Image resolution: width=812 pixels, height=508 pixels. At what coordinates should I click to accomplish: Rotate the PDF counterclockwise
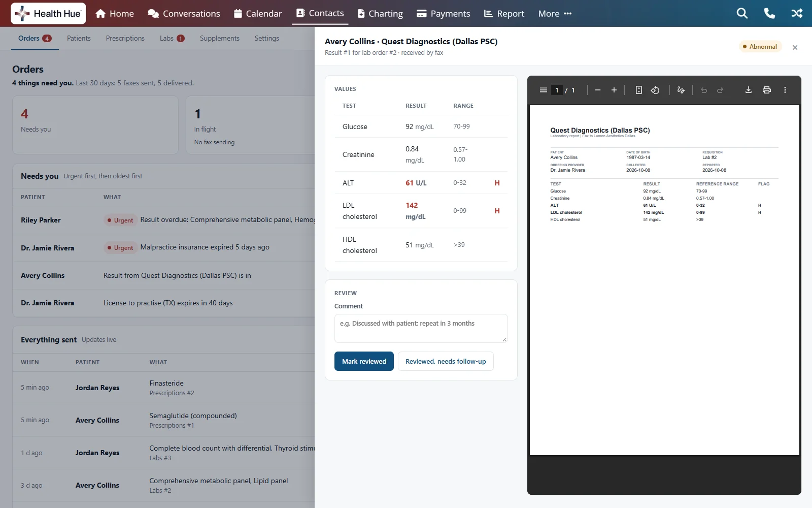click(x=655, y=90)
